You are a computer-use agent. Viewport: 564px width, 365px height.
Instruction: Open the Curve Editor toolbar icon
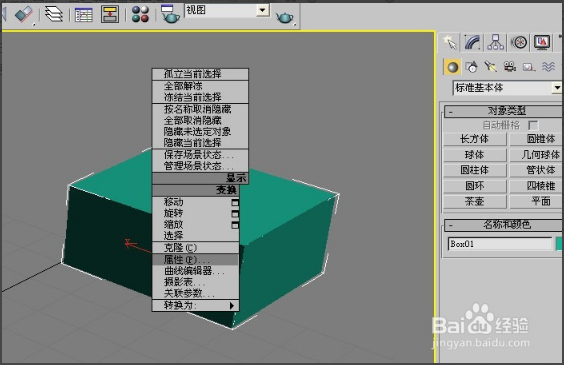(x=83, y=15)
